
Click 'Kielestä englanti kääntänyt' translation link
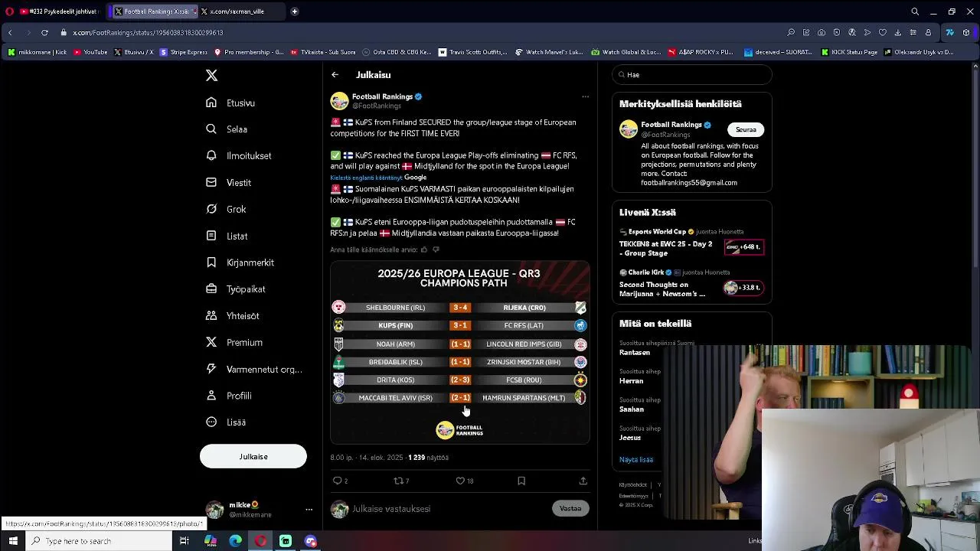pos(366,178)
